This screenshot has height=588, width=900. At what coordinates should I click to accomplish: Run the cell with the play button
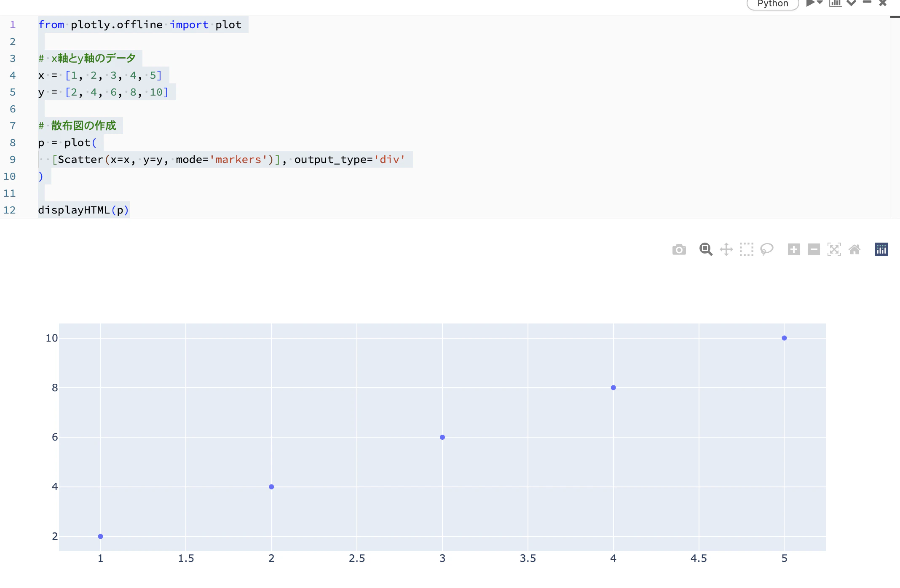[x=811, y=3]
